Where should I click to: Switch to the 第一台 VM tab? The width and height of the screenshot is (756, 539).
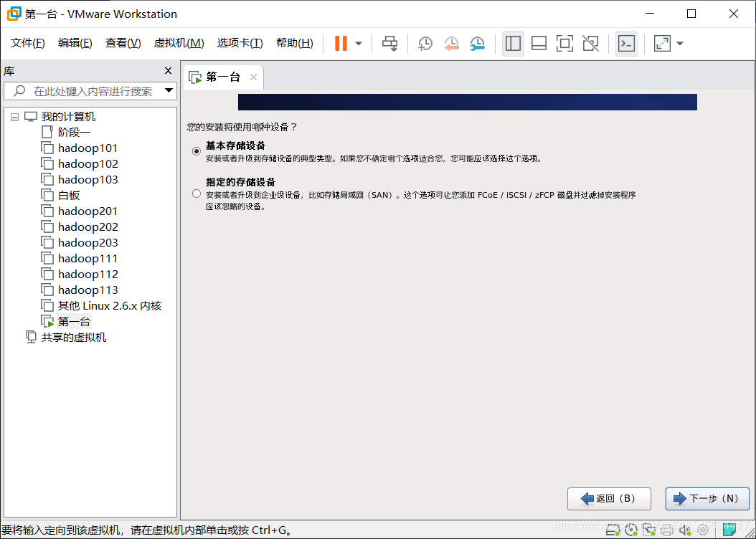click(x=223, y=77)
